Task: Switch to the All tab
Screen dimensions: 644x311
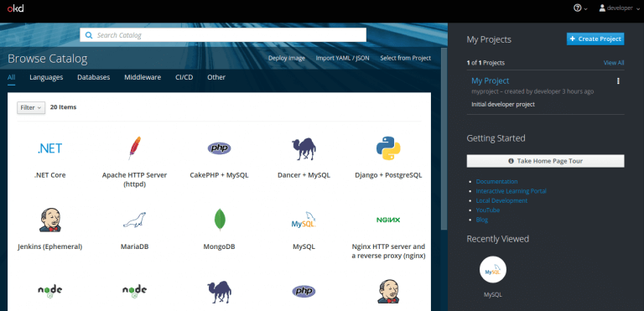Action: [12, 77]
